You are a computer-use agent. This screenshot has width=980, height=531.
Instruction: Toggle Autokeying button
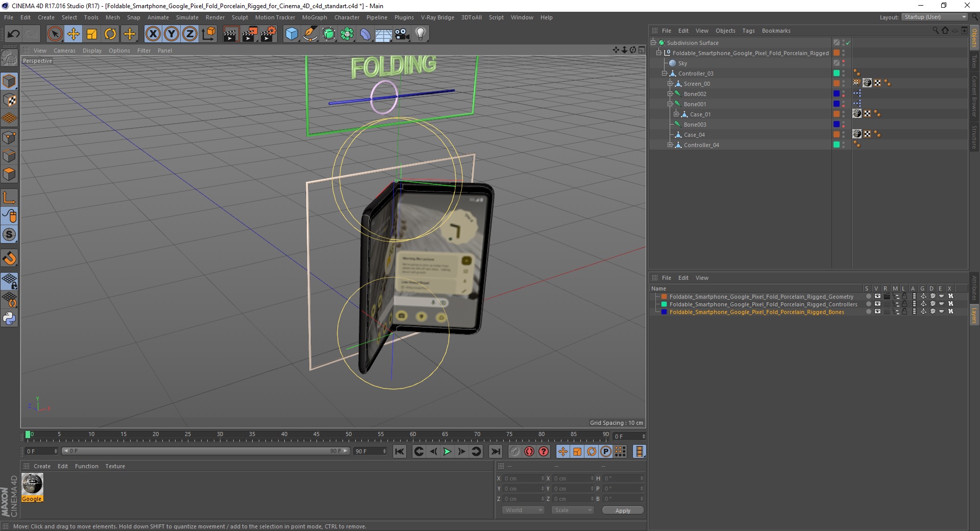[529, 451]
